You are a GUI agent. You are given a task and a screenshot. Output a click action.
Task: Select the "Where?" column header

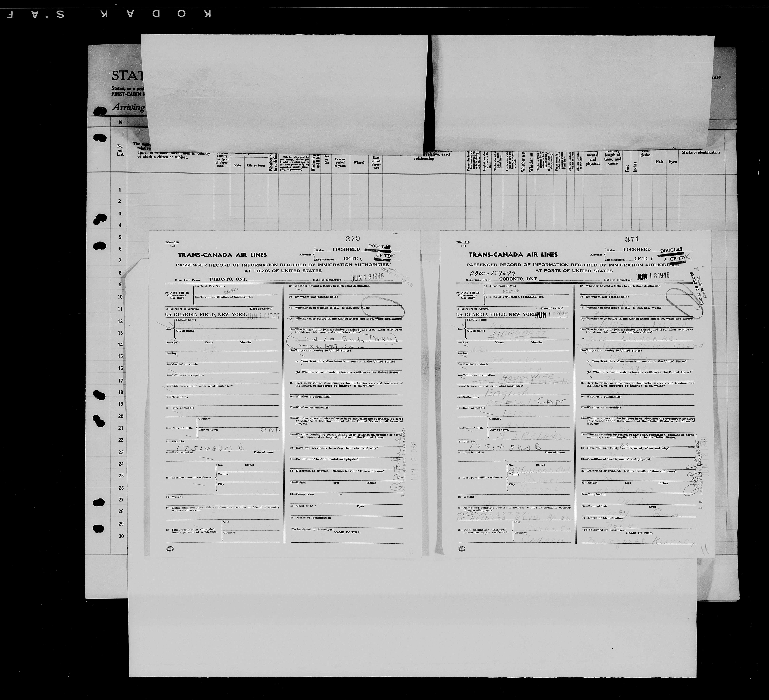(359, 162)
